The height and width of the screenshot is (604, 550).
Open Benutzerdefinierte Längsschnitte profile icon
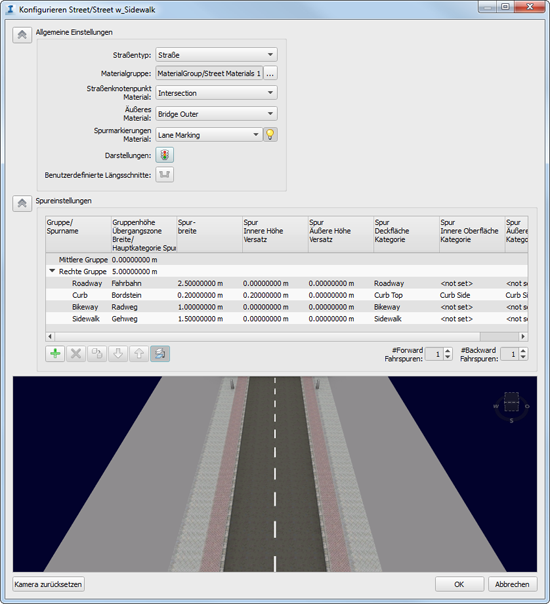[x=164, y=175]
